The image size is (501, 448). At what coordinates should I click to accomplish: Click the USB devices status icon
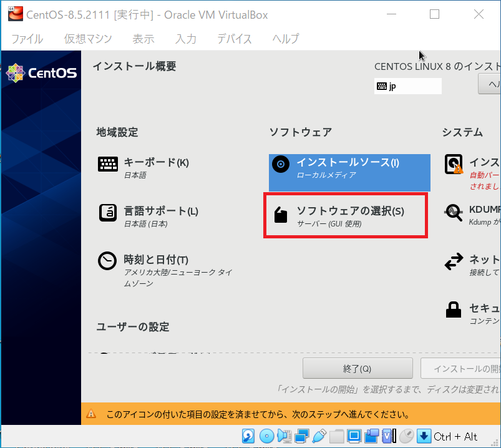click(x=319, y=436)
